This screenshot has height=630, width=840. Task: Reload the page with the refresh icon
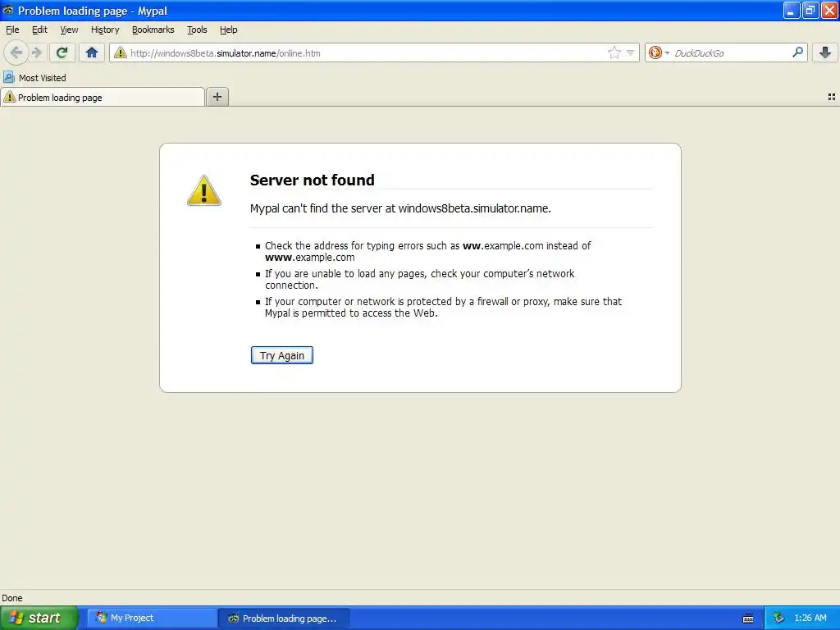click(62, 52)
